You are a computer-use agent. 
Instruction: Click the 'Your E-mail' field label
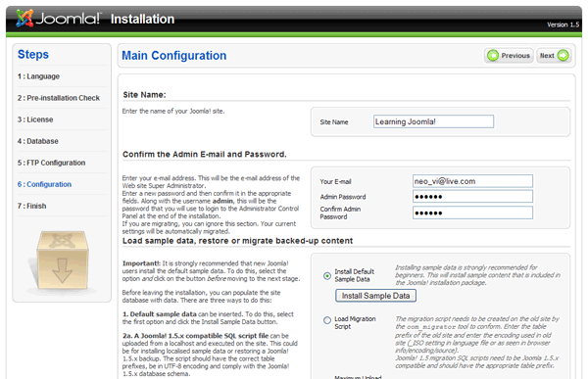coord(335,181)
